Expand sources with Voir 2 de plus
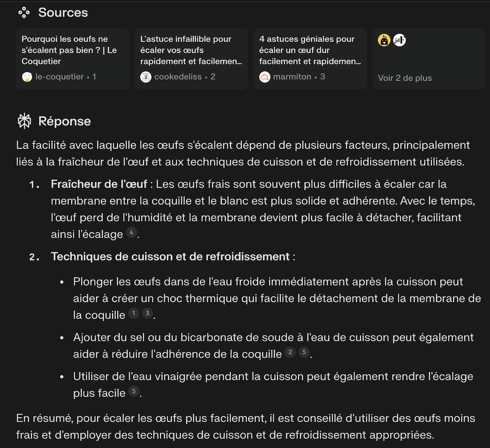The width and height of the screenshot is (490, 448). click(x=405, y=78)
